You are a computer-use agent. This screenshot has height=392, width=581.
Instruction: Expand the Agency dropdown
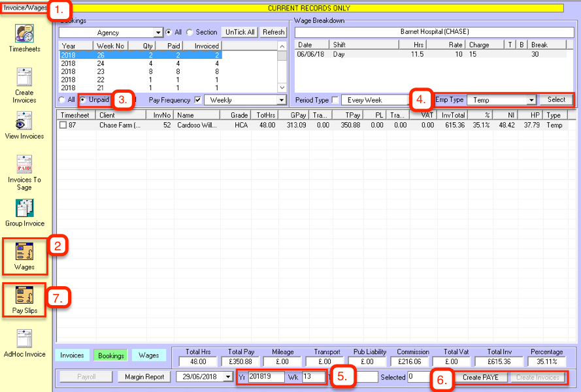pyautogui.click(x=158, y=33)
